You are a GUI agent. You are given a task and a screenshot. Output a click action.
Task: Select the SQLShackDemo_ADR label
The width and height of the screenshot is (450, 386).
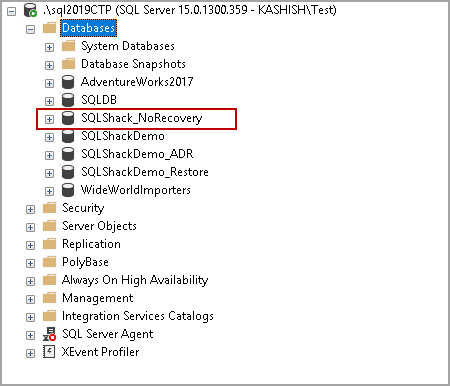[x=137, y=154]
